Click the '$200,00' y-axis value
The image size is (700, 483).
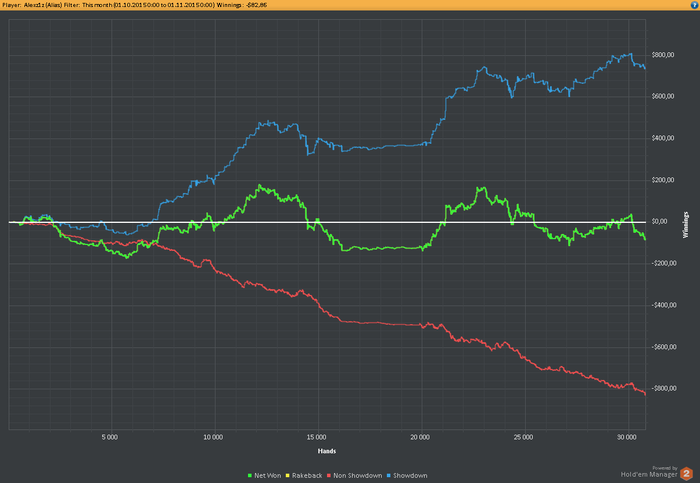click(x=663, y=180)
